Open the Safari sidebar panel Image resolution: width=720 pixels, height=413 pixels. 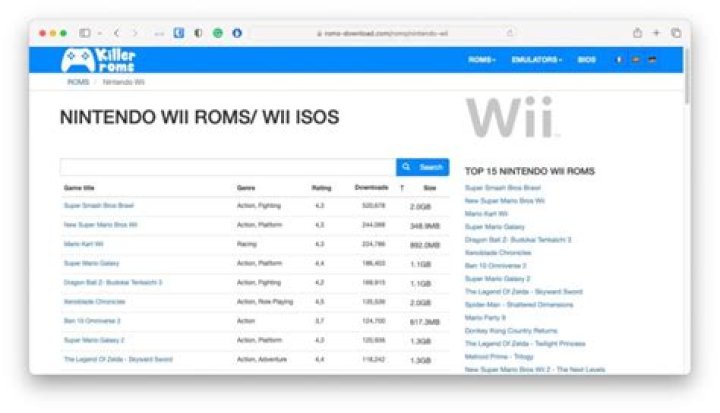coord(85,33)
